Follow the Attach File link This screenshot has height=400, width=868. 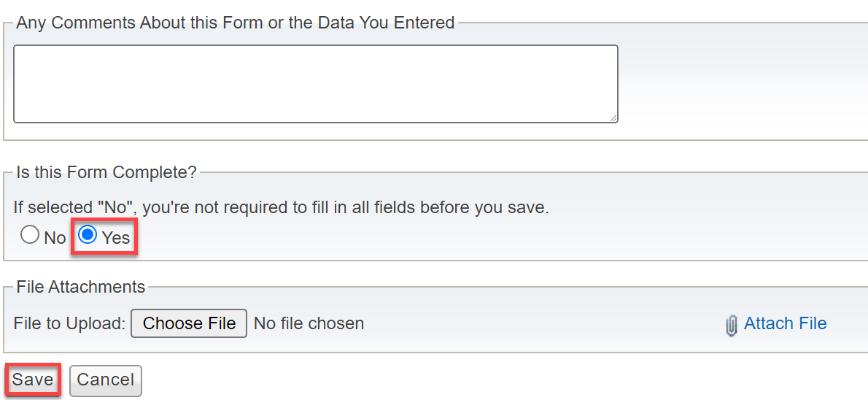[x=785, y=323]
